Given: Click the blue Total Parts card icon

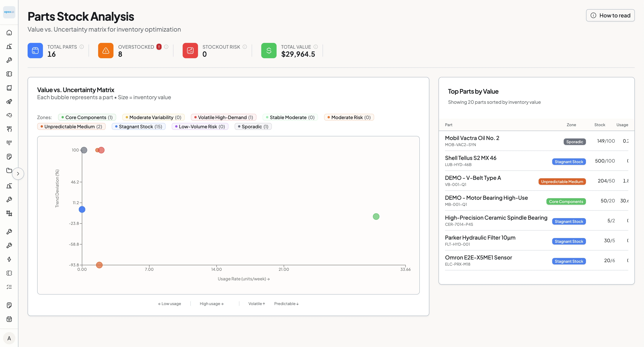Looking at the screenshot, I should point(35,51).
